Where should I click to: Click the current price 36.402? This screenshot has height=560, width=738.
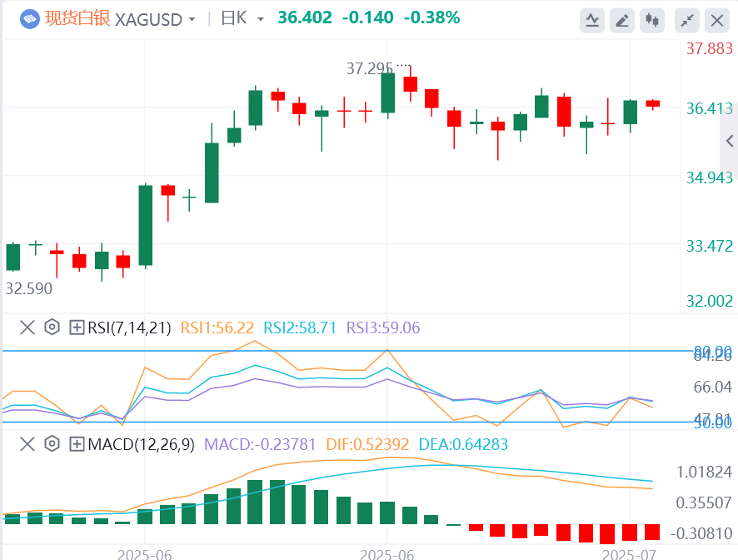tap(305, 17)
